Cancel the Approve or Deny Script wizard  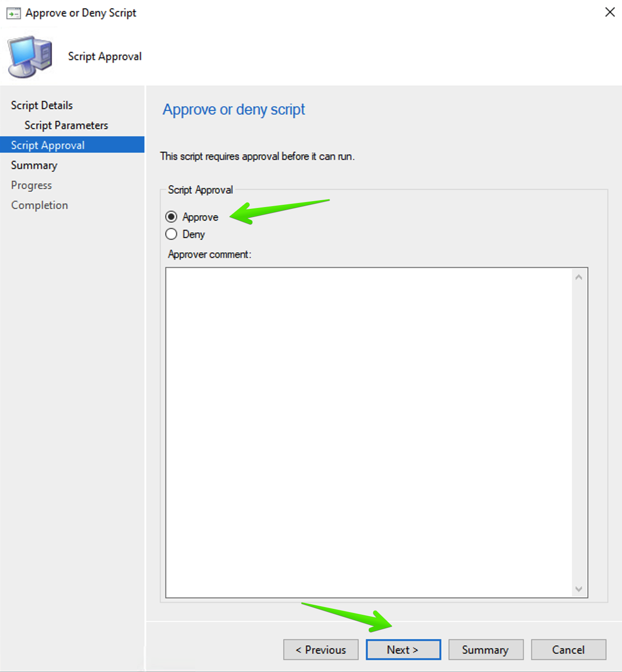tap(568, 650)
